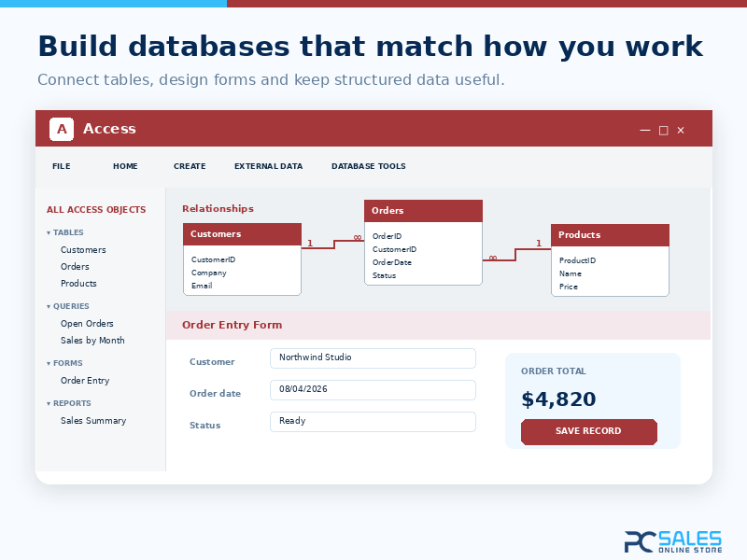Click the PC Sales Online Store logo

[x=673, y=542]
